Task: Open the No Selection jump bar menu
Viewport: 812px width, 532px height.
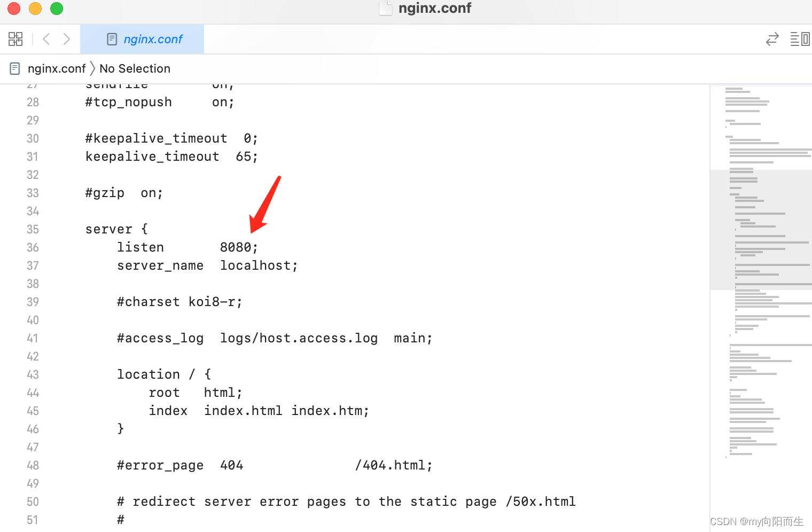Action: (135, 68)
